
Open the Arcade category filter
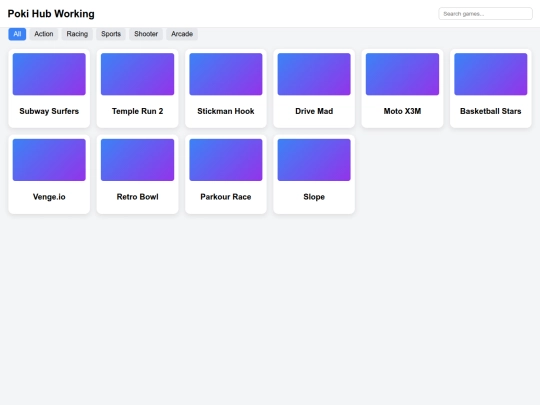[182, 34]
